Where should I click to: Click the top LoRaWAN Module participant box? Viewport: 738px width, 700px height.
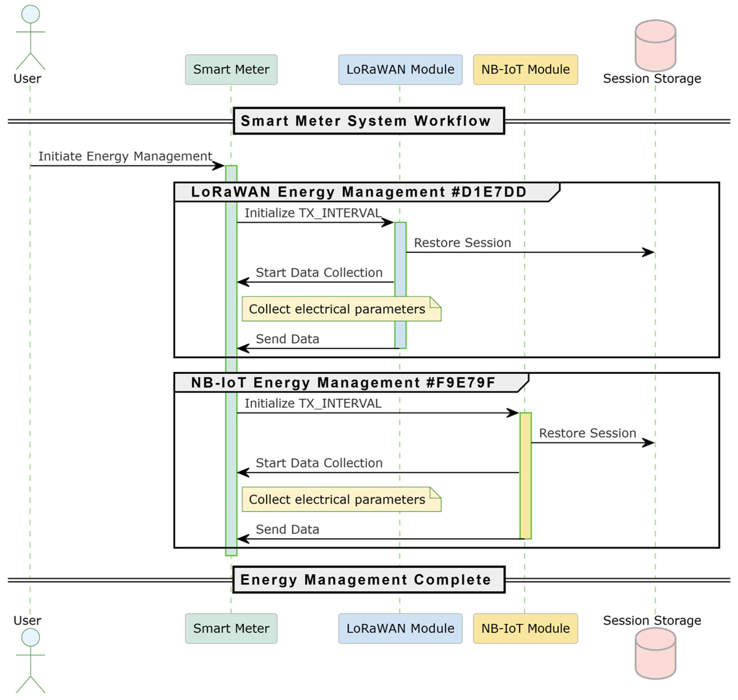[400, 70]
